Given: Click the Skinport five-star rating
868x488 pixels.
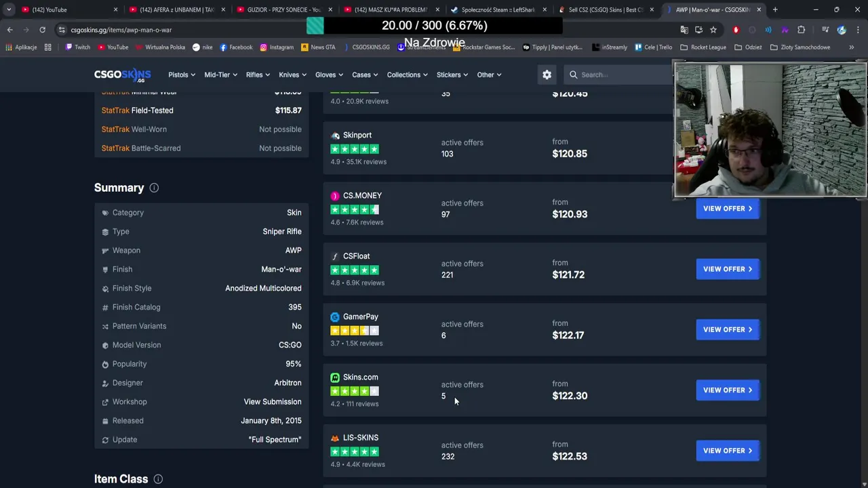Looking at the screenshot, I should pyautogui.click(x=355, y=149).
